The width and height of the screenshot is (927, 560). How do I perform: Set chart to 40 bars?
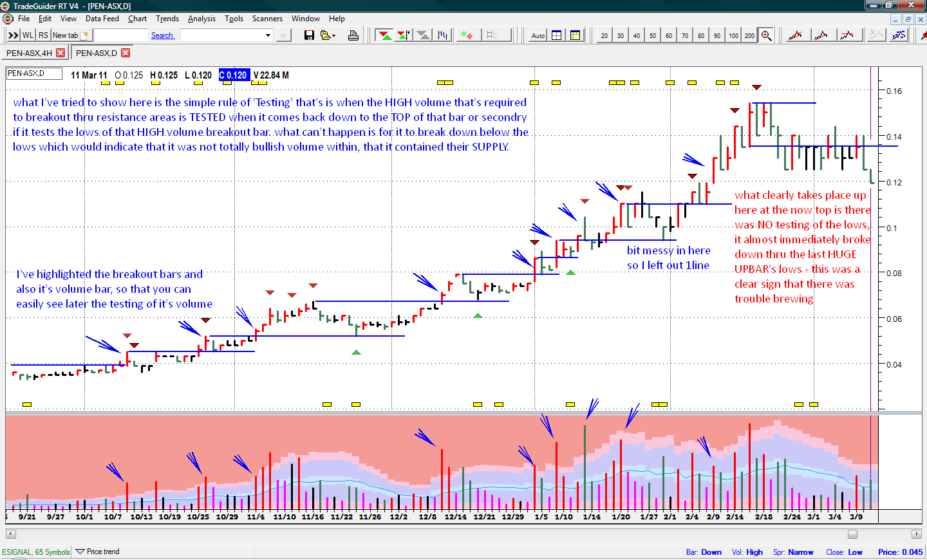(637, 35)
